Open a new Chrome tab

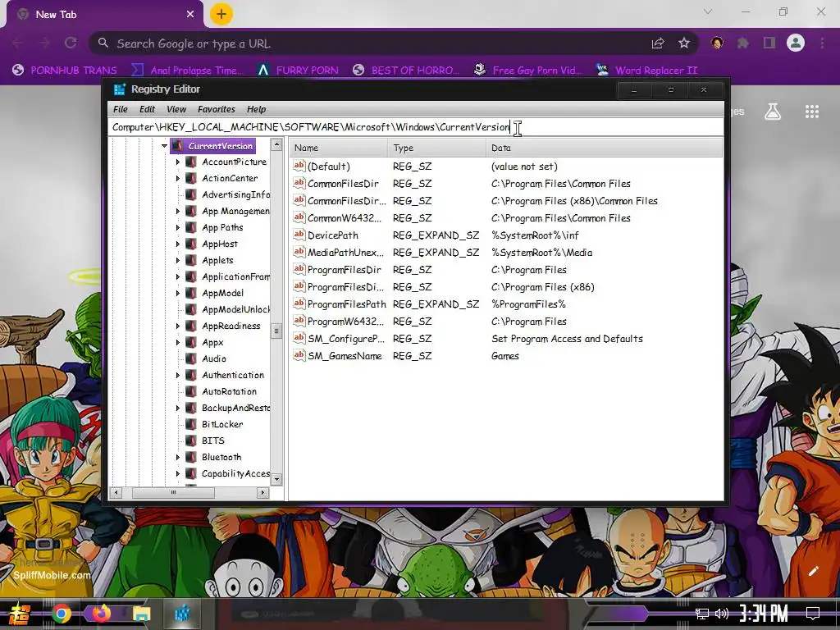[221, 14]
